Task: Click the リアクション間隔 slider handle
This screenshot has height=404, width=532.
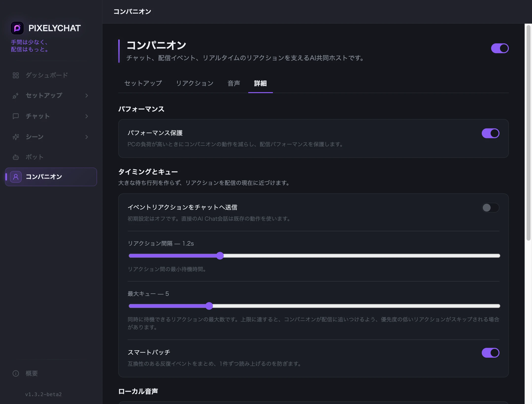Action: tap(220, 256)
